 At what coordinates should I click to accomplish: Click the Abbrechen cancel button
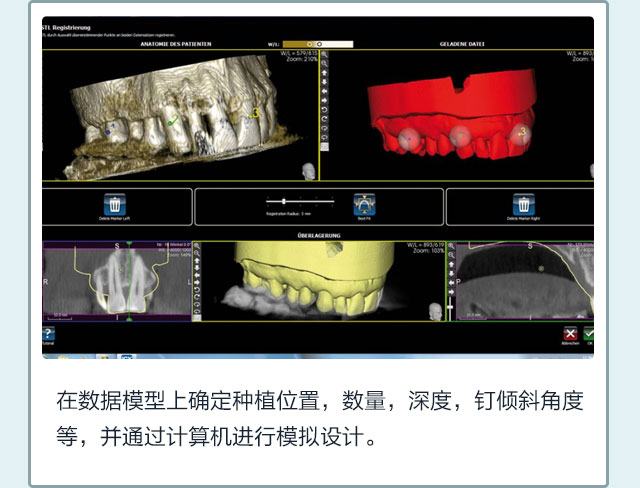570,334
